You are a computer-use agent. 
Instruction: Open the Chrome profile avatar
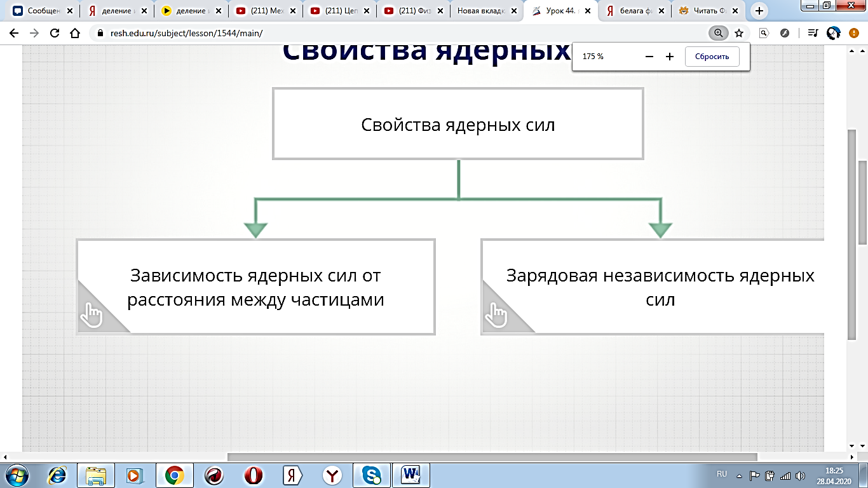[x=833, y=33]
